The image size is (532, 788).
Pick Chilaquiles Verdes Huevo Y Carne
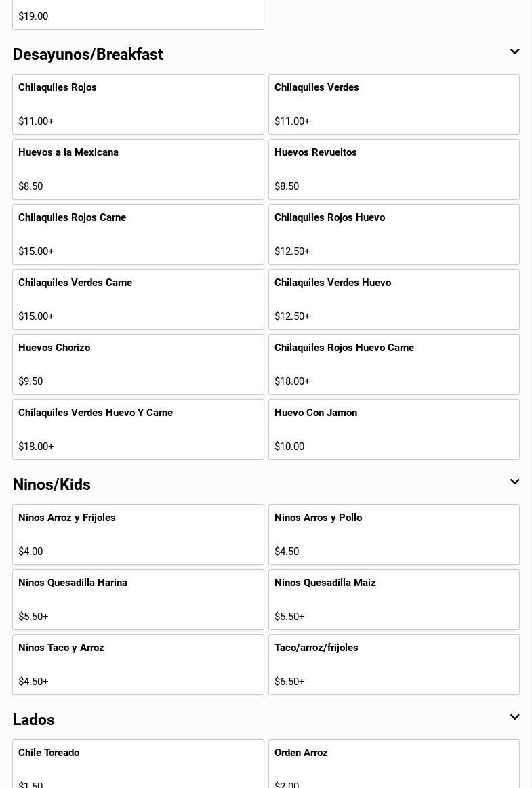[x=138, y=430]
